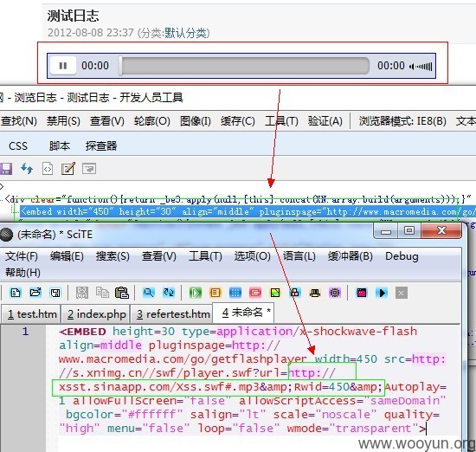Open the 缓存(C) menu in developer tools
The width and height of the screenshot is (476, 452).
(x=238, y=121)
